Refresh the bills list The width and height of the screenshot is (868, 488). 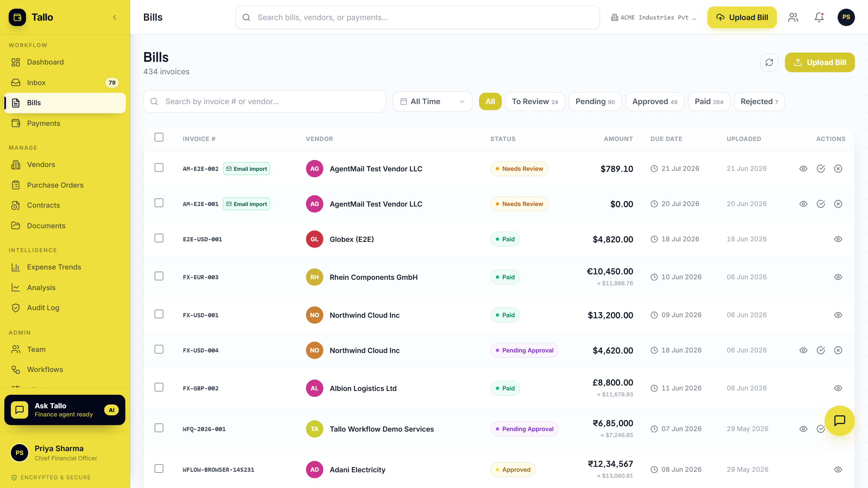[x=769, y=62]
